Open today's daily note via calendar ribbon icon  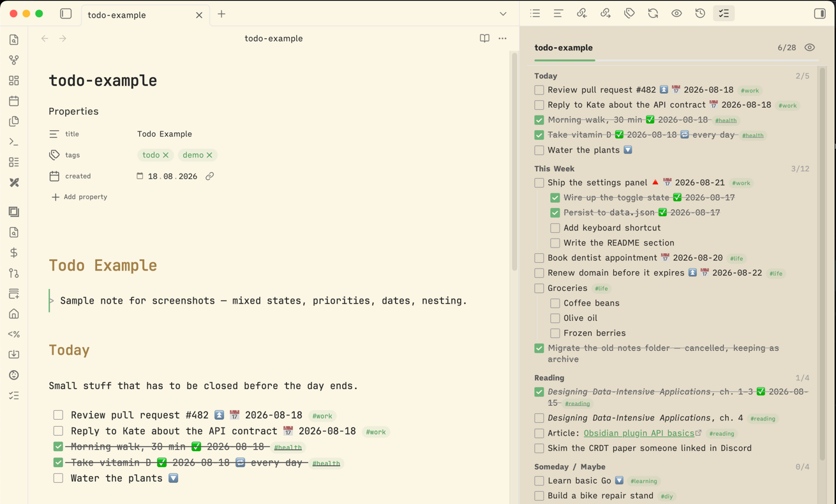coord(14,101)
